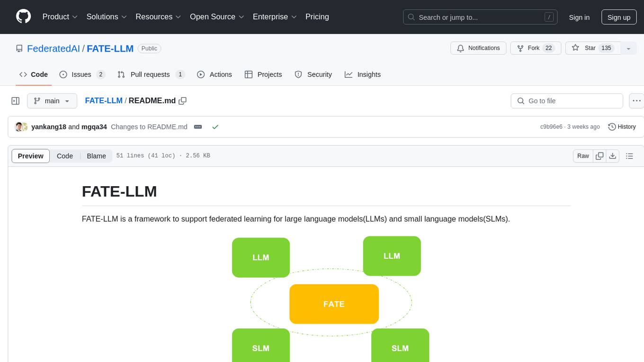Click the Sign up button

pyautogui.click(x=619, y=17)
